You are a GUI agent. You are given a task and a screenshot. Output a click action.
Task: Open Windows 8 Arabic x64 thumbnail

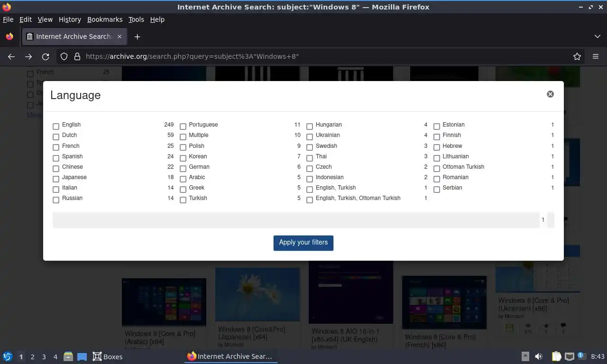click(164, 302)
